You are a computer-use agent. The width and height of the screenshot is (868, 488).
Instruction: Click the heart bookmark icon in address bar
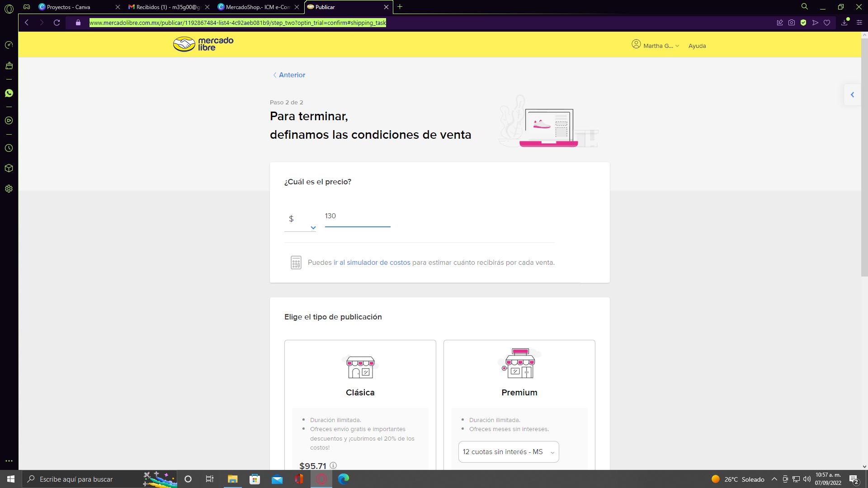point(827,23)
